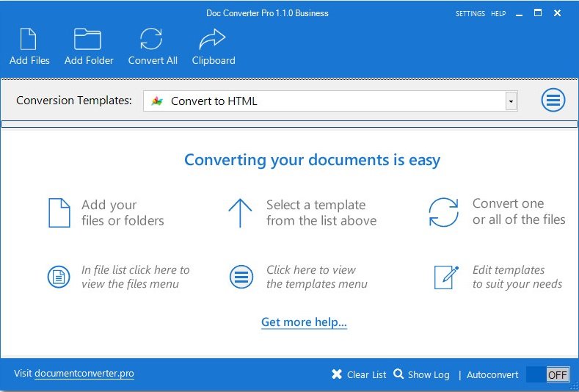This screenshot has width=579, height=392.
Task: Follow the Get more help link
Action: (304, 322)
